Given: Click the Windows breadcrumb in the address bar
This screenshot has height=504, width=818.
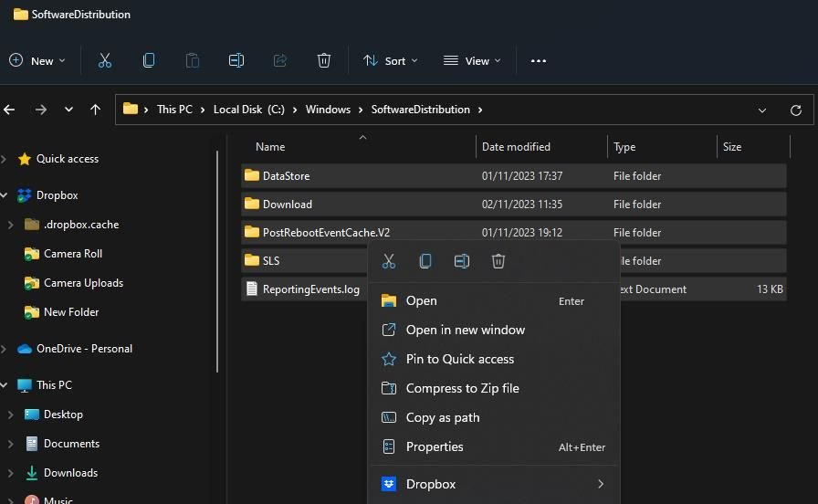Looking at the screenshot, I should (x=328, y=110).
